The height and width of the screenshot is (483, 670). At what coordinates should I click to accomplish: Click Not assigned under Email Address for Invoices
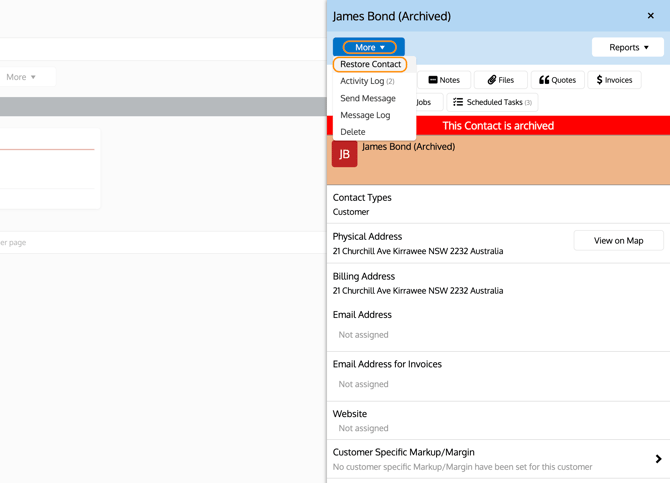tap(363, 384)
